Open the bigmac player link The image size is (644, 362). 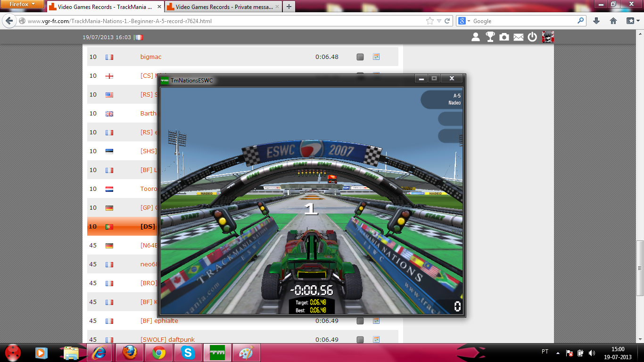[151, 57]
